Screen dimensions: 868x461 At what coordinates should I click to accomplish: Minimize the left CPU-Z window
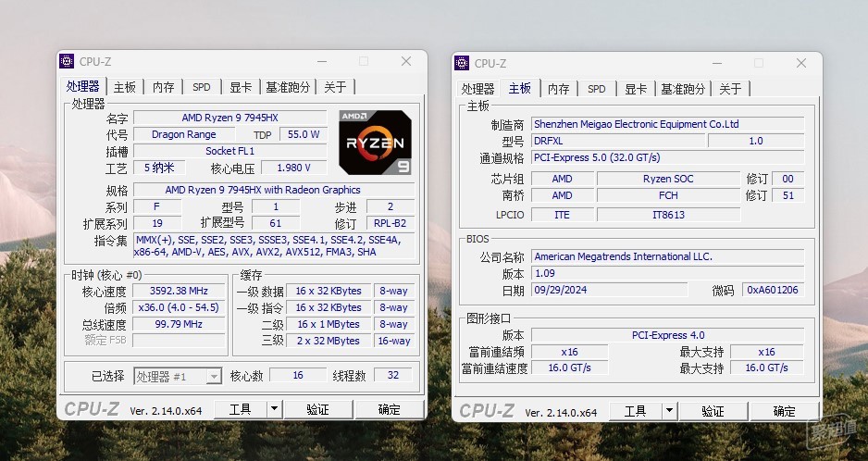point(322,61)
